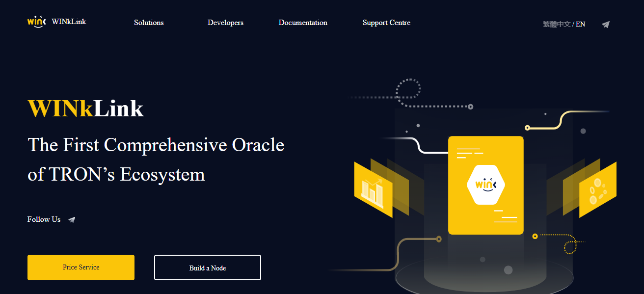
Task: Click the large WINkLink hero title
Action: (x=85, y=108)
